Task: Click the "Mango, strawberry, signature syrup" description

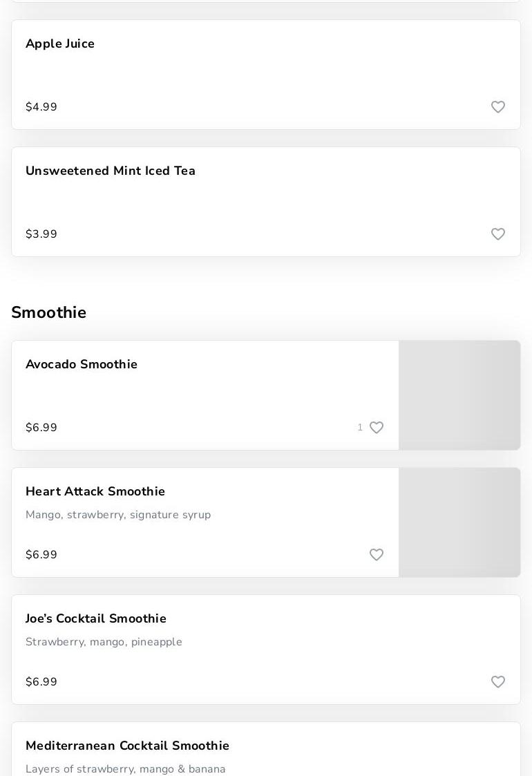Action: click(118, 515)
